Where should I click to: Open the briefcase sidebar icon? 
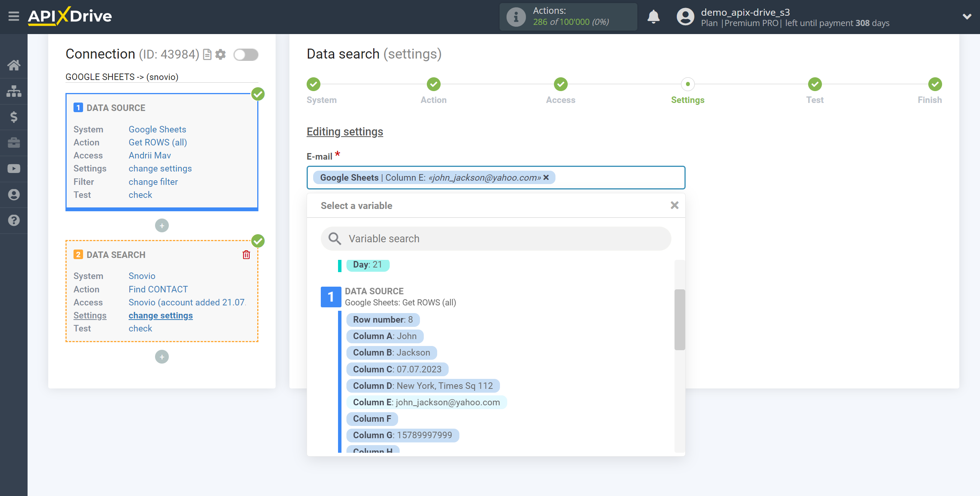pos(14,143)
